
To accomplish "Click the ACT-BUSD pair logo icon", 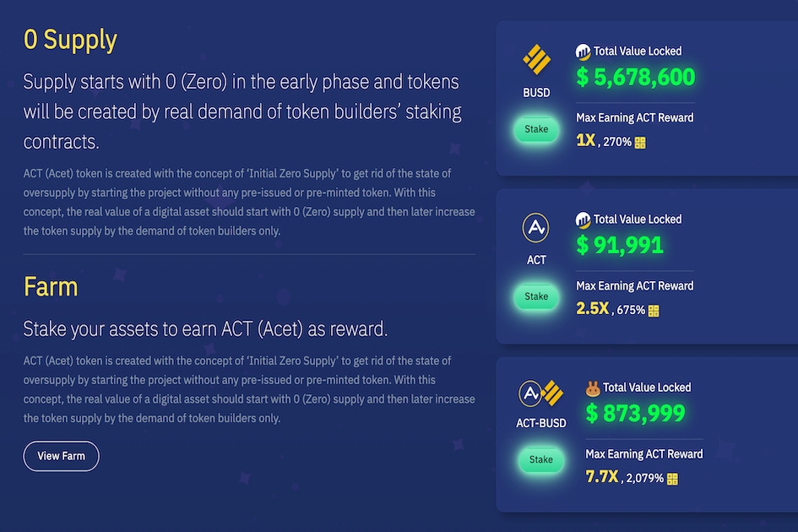I will 541,393.
